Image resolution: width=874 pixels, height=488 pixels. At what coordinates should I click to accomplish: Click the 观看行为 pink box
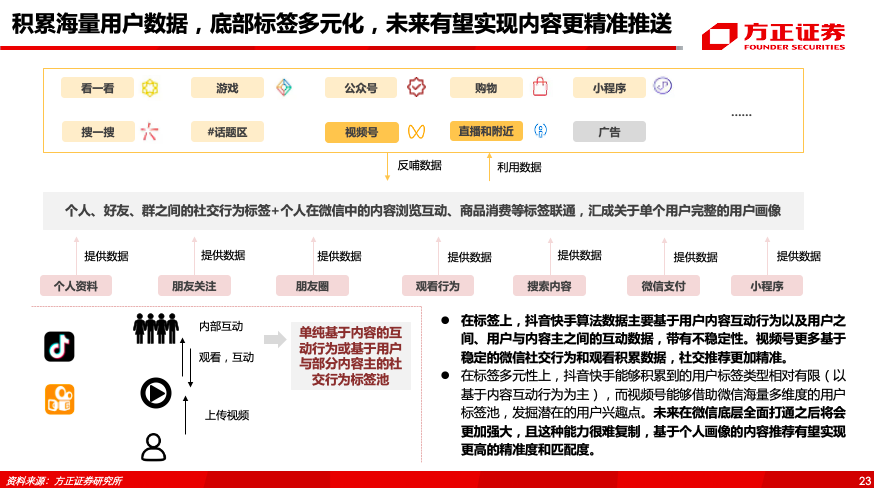[438, 286]
